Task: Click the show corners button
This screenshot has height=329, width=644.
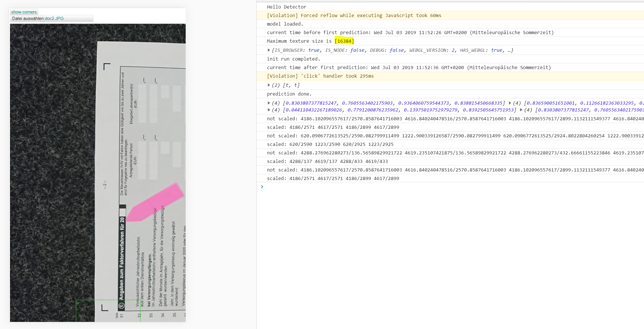Action: 24,12
